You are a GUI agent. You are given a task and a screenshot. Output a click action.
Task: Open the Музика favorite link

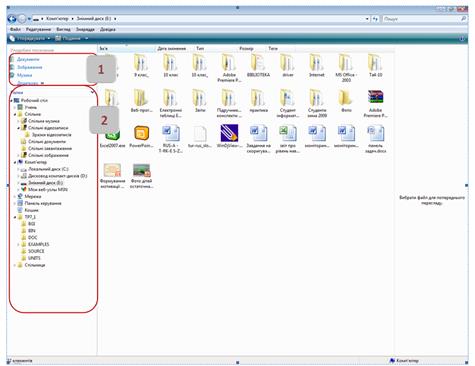(x=24, y=75)
